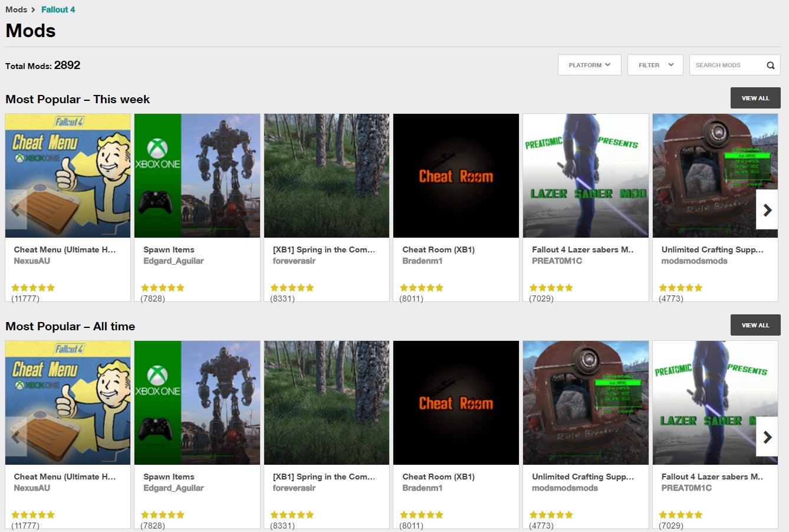Click author NexusAU in This week row
Image resolution: width=789 pixels, height=532 pixels.
[x=32, y=261]
